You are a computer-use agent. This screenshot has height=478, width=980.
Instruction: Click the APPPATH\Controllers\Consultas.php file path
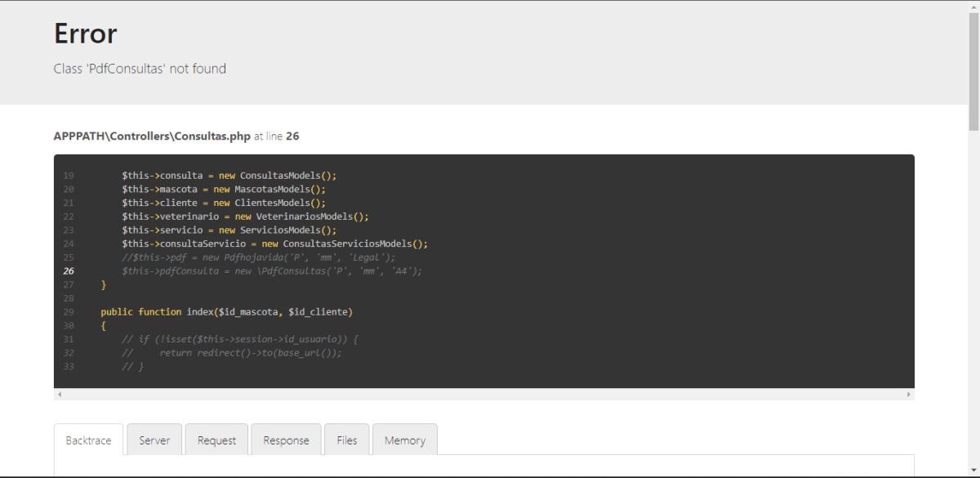pyautogui.click(x=152, y=136)
